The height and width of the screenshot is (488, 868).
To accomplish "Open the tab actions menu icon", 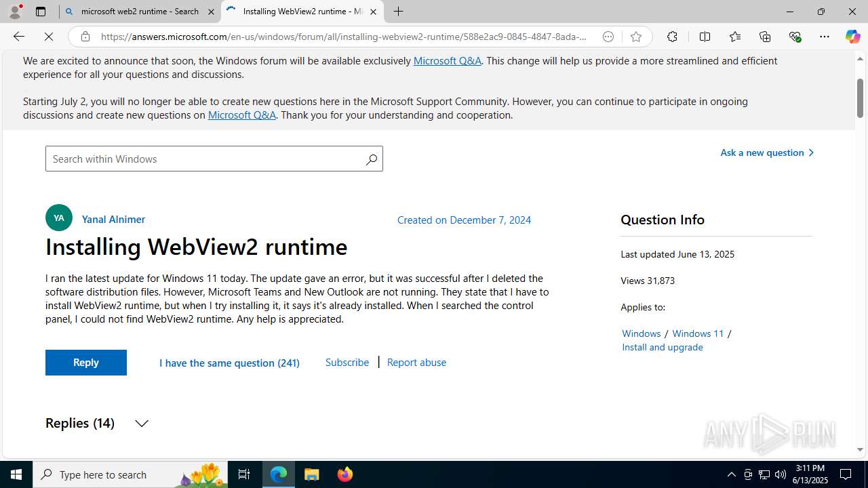I will click(x=41, y=12).
